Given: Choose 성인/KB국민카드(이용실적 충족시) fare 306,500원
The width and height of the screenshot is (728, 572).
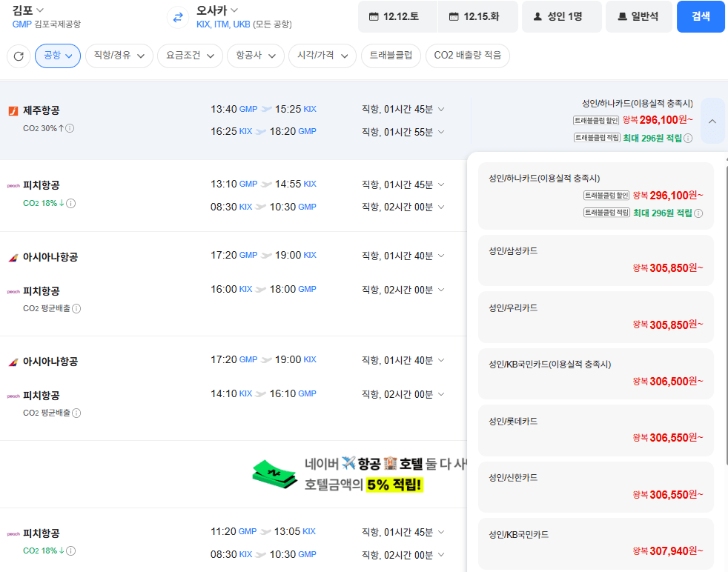Looking at the screenshot, I should click(596, 373).
